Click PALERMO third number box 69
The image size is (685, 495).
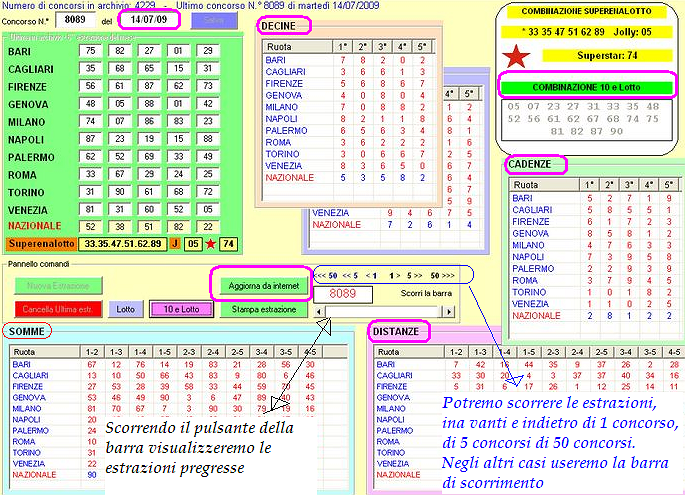pos(149,156)
